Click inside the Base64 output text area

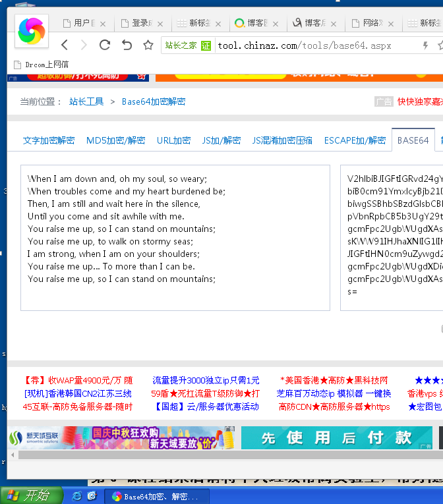tap(392, 238)
